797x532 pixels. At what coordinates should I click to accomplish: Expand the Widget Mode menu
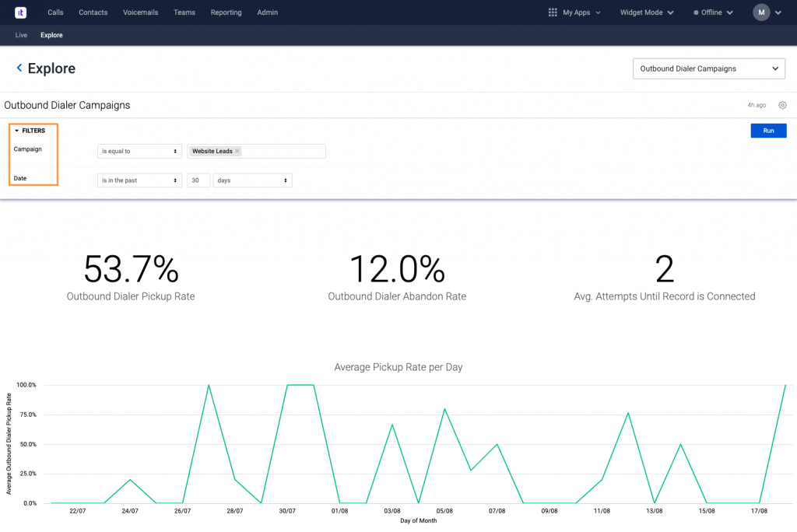coord(647,12)
